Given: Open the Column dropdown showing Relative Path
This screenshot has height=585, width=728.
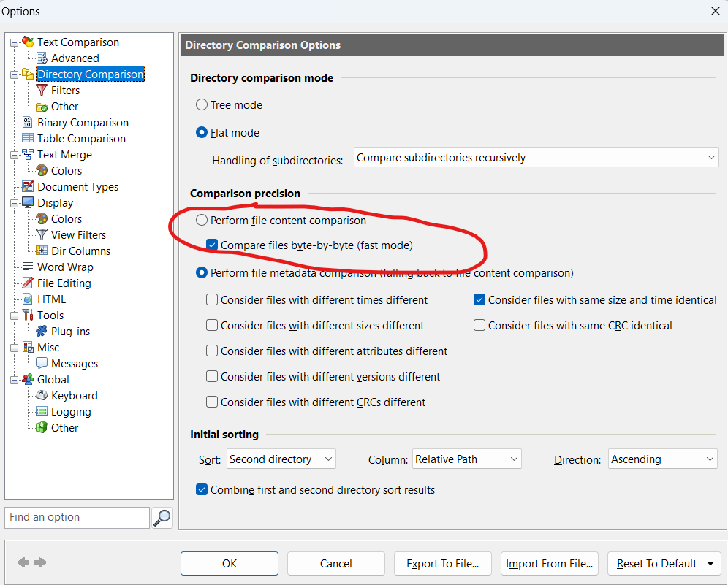Looking at the screenshot, I should pyautogui.click(x=466, y=459).
